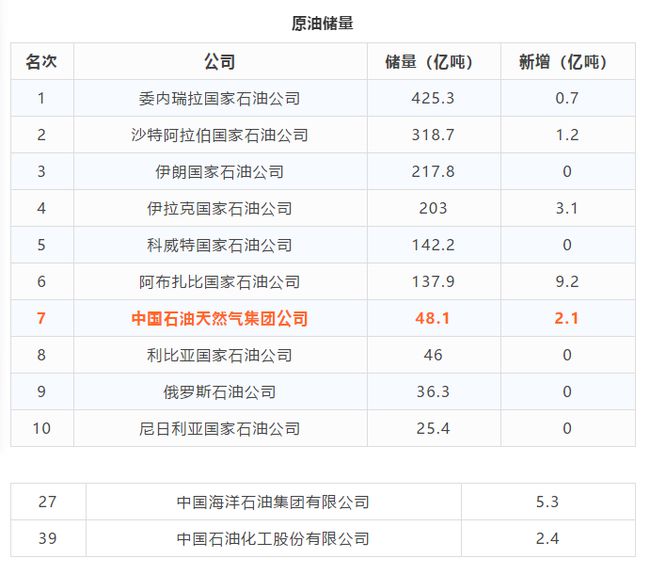Image resolution: width=650 pixels, height=574 pixels.
Task: Click 伊朗国家石油公司 company cell
Action: [x=220, y=172]
